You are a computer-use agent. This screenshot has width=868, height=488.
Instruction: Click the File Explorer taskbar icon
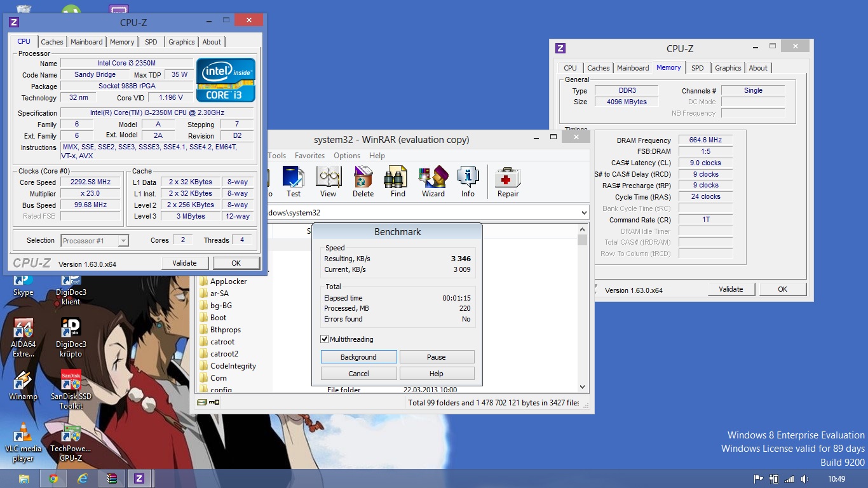tap(24, 478)
